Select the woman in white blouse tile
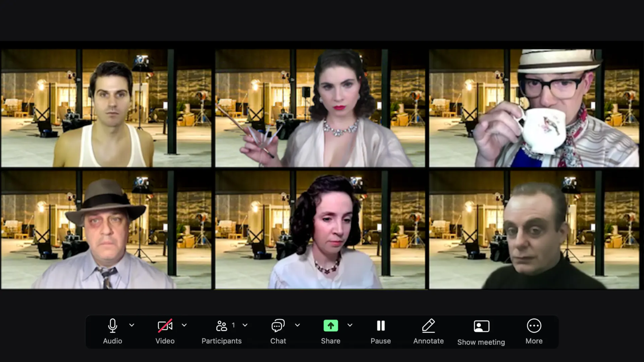This screenshot has width=644, height=362. [x=320, y=230]
